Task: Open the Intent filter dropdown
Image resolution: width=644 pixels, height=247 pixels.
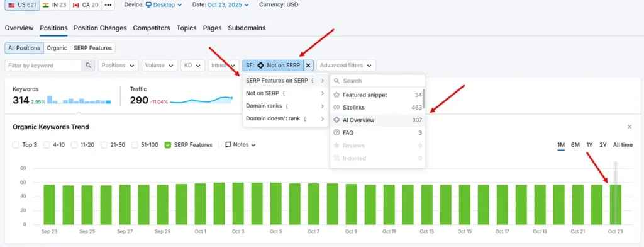Action: point(223,66)
